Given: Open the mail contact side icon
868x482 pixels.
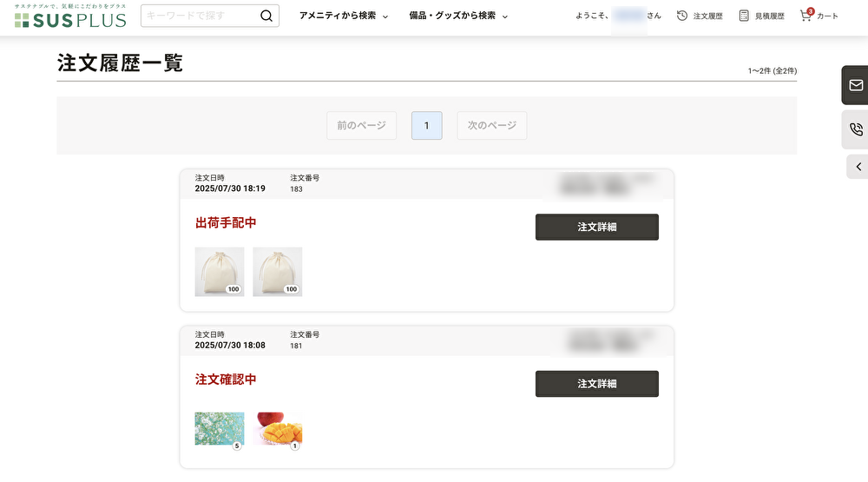Looking at the screenshot, I should point(856,85).
